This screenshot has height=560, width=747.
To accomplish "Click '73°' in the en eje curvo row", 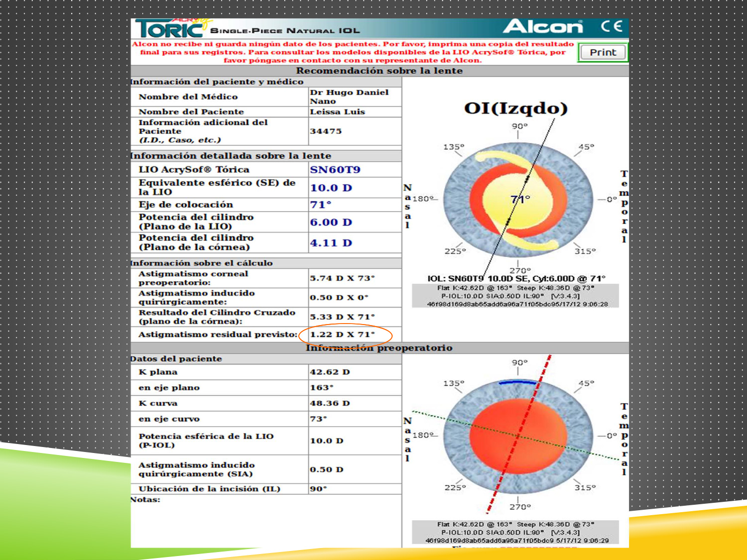I will (x=318, y=419).
